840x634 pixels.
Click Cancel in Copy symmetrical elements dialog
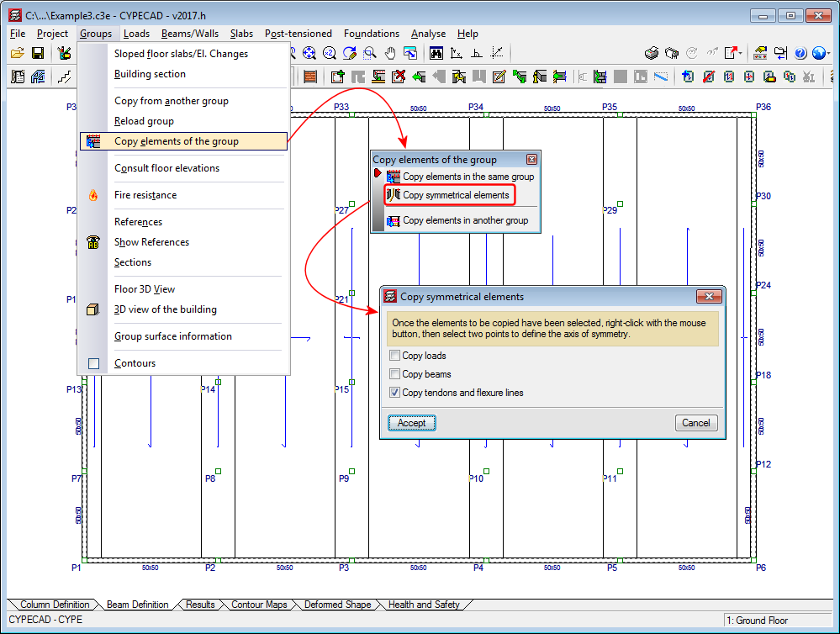coord(695,423)
